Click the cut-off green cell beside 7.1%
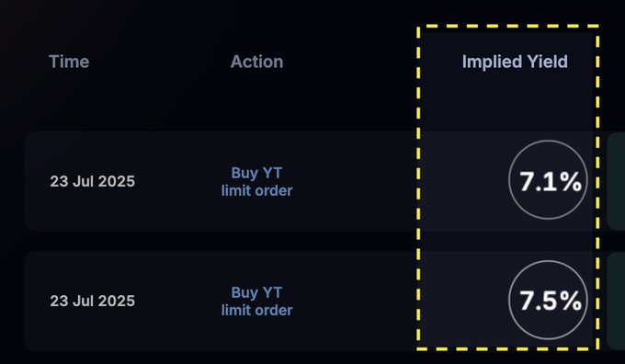Image resolution: width=625 pixels, height=364 pixels. point(616,181)
